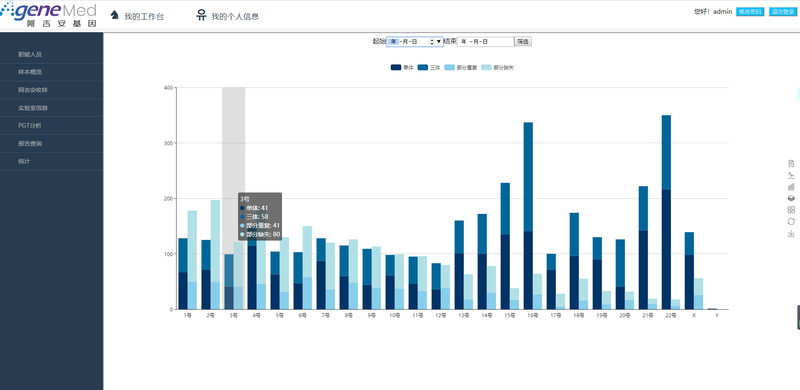Click the 退出登录 logout button

coord(783,12)
